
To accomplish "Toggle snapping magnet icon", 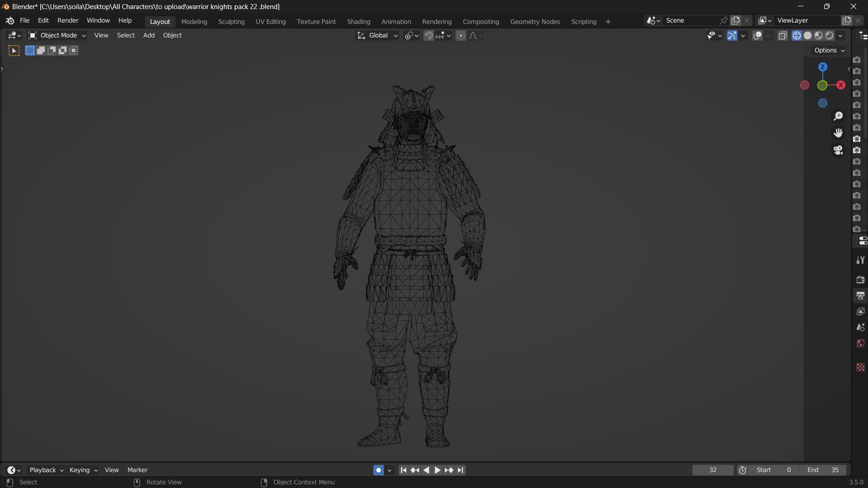I will click(429, 35).
